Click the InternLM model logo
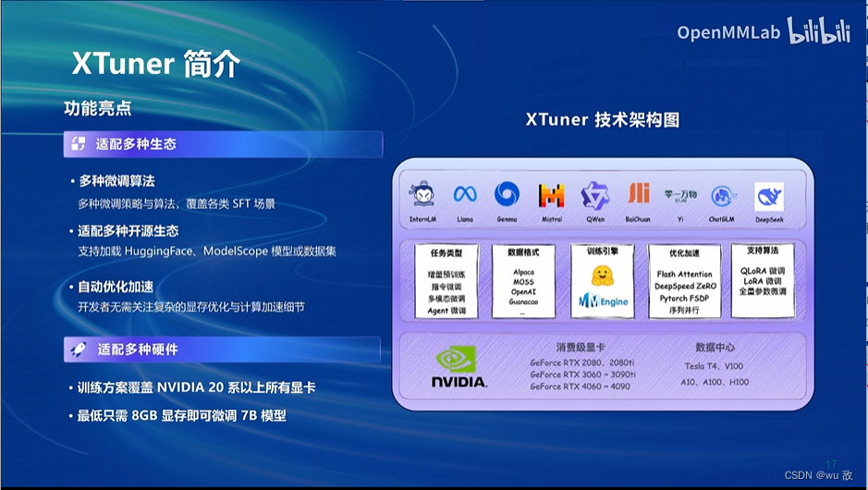868x490 pixels. (423, 194)
